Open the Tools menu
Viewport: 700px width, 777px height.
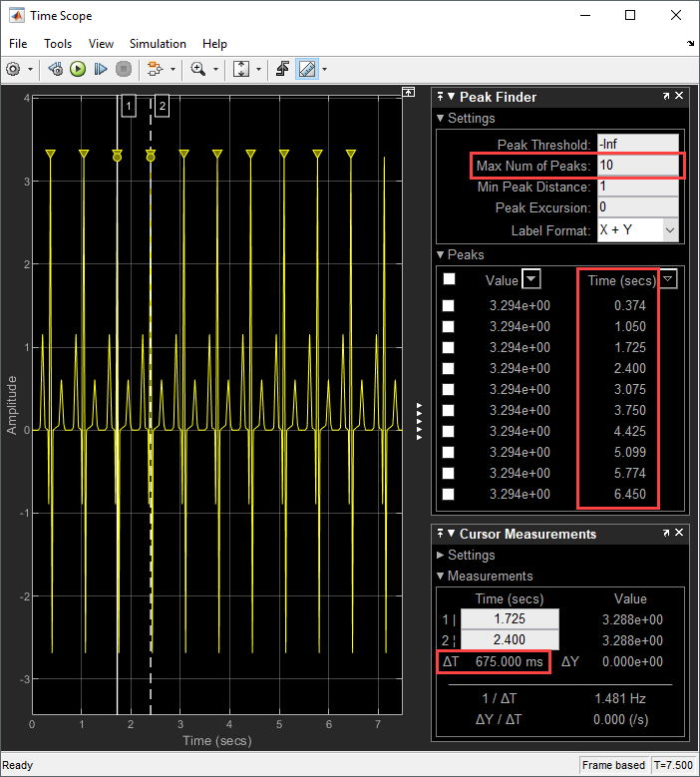pos(58,44)
